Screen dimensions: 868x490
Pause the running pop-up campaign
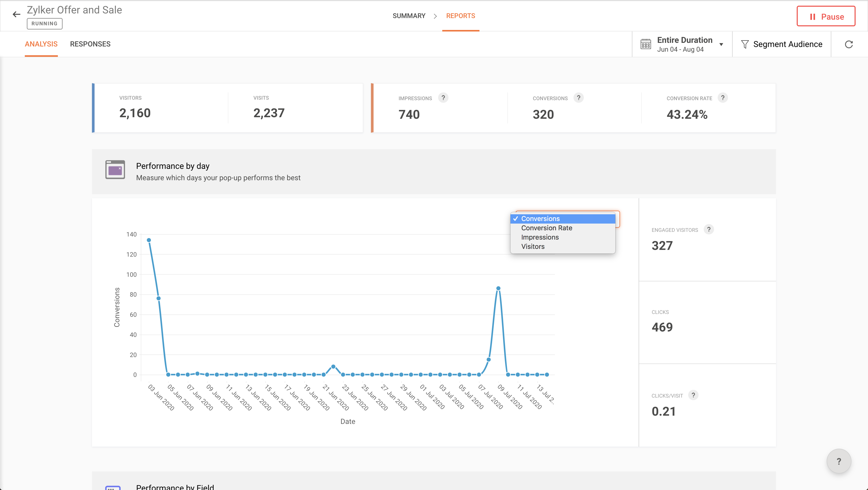(826, 16)
